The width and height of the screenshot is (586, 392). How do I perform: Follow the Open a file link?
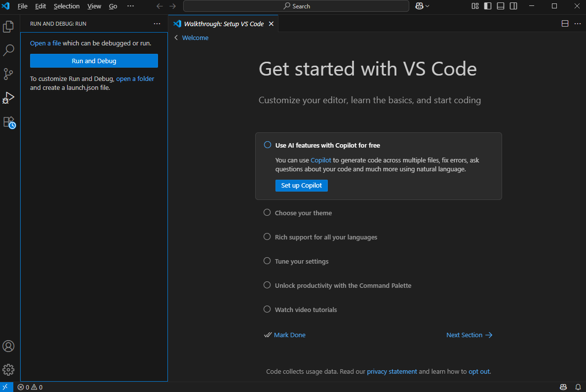coord(45,43)
